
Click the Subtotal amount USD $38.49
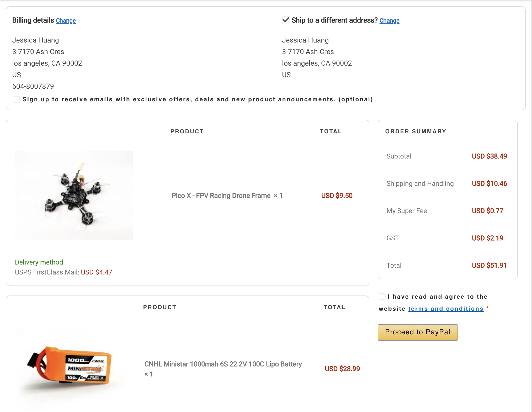pyautogui.click(x=489, y=156)
